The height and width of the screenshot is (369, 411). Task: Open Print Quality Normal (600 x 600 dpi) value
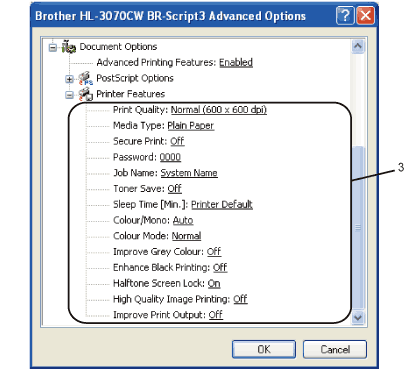pos(219,110)
